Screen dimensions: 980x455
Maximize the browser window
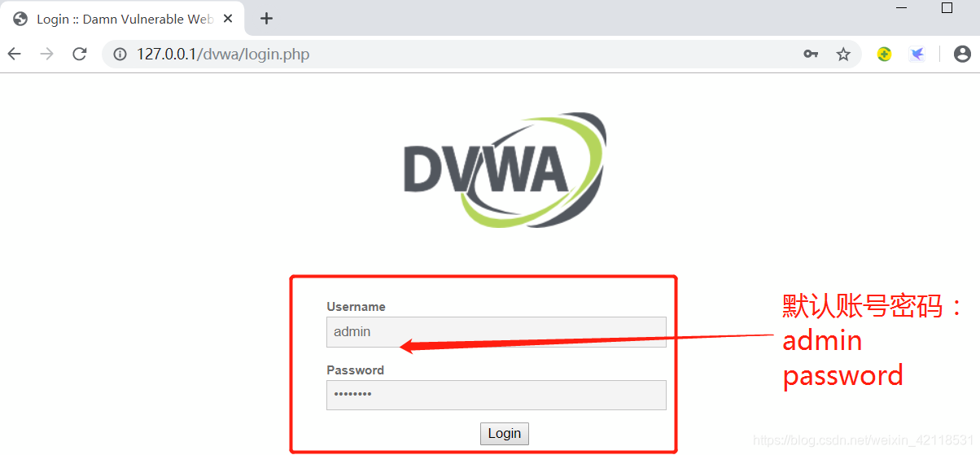[x=947, y=8]
